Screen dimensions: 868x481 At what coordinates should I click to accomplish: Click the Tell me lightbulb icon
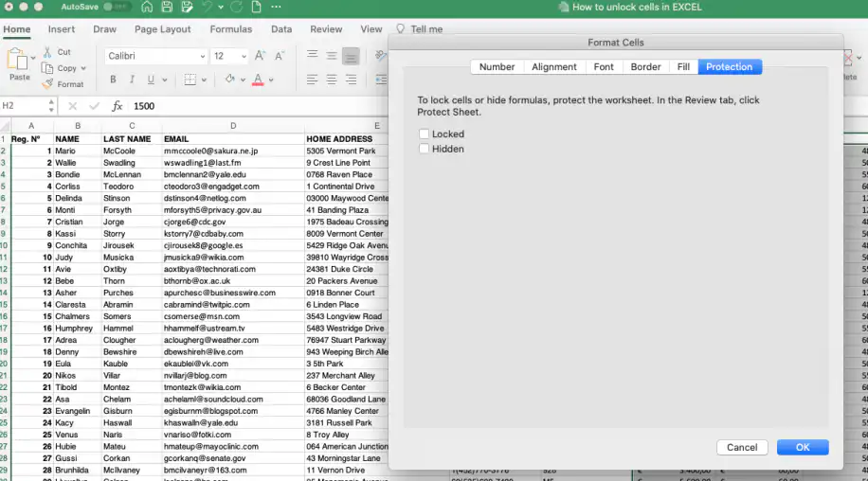tap(400, 29)
